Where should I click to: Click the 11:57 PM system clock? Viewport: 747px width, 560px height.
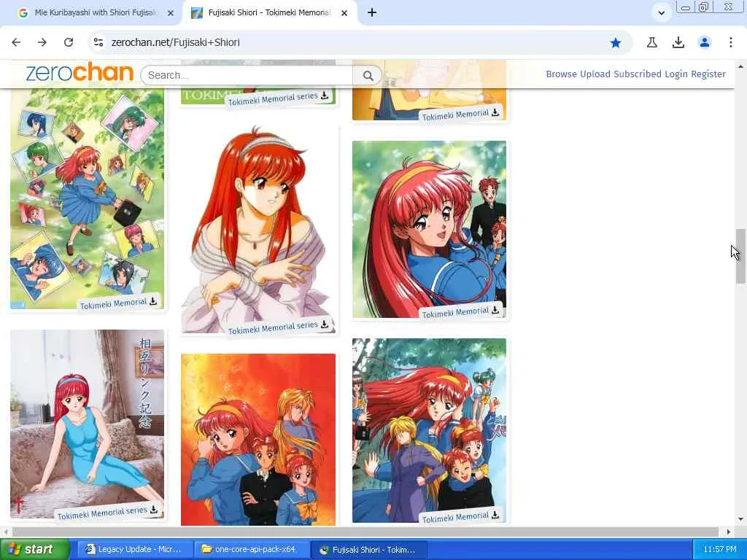[719, 550]
